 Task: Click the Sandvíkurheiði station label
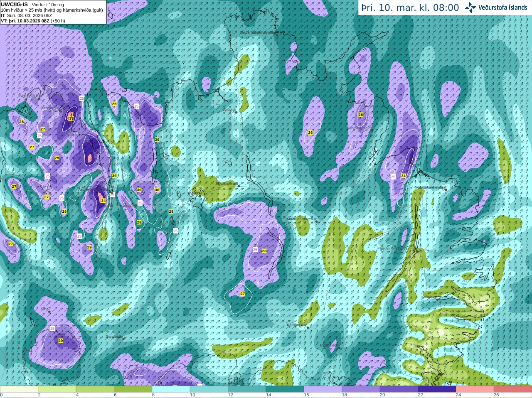(x=359, y=128)
